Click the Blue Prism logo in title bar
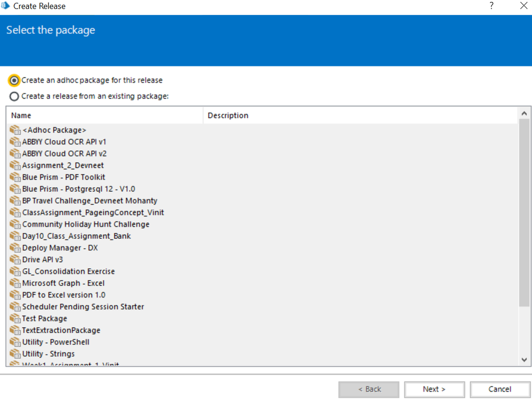This screenshot has height=403, width=532. coord(5,6)
